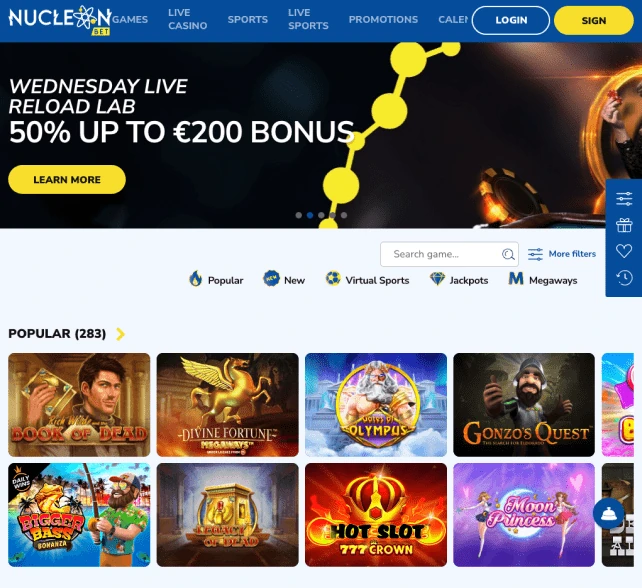Select the first banner carousel dot
The height and width of the screenshot is (588, 642).
tap(299, 215)
